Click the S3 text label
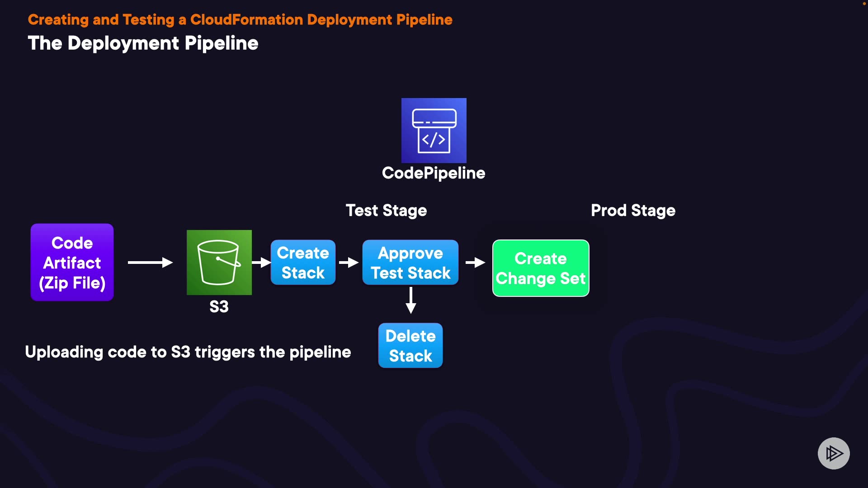The height and width of the screenshot is (488, 868). point(219,307)
